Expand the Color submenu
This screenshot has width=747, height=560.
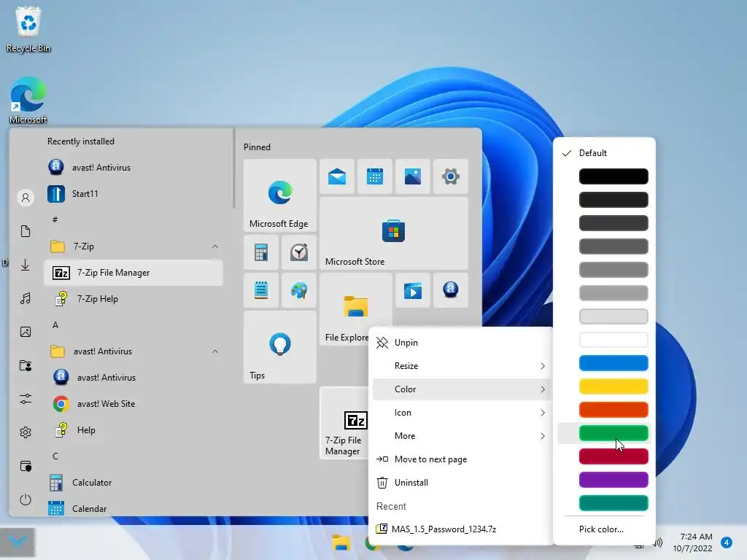(461, 389)
